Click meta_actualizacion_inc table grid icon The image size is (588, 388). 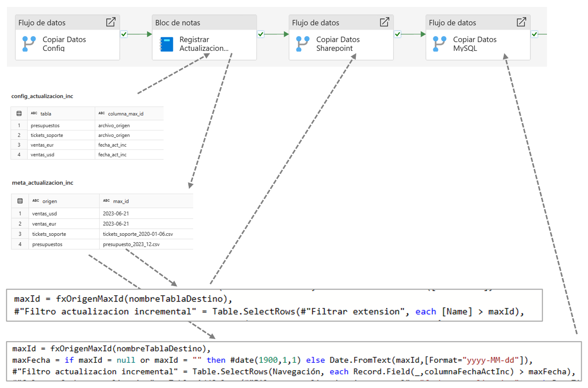click(x=20, y=201)
